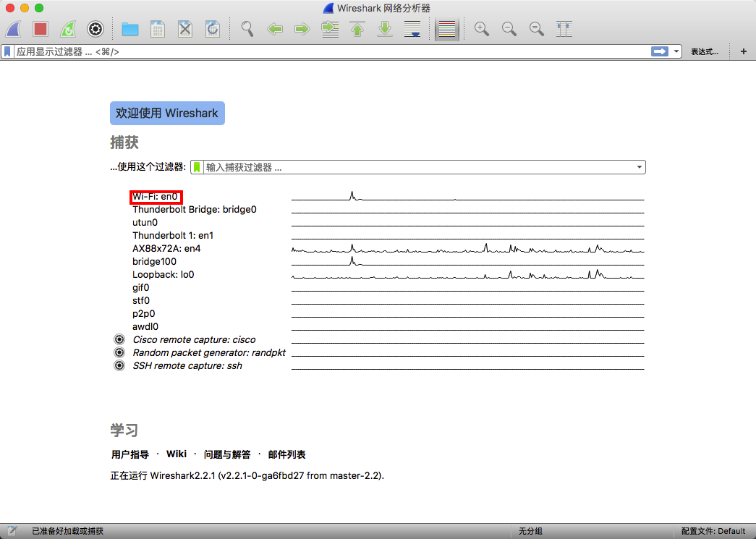756x539 pixels.
Task: Open Cisco remote capture settings gear
Action: [119, 339]
